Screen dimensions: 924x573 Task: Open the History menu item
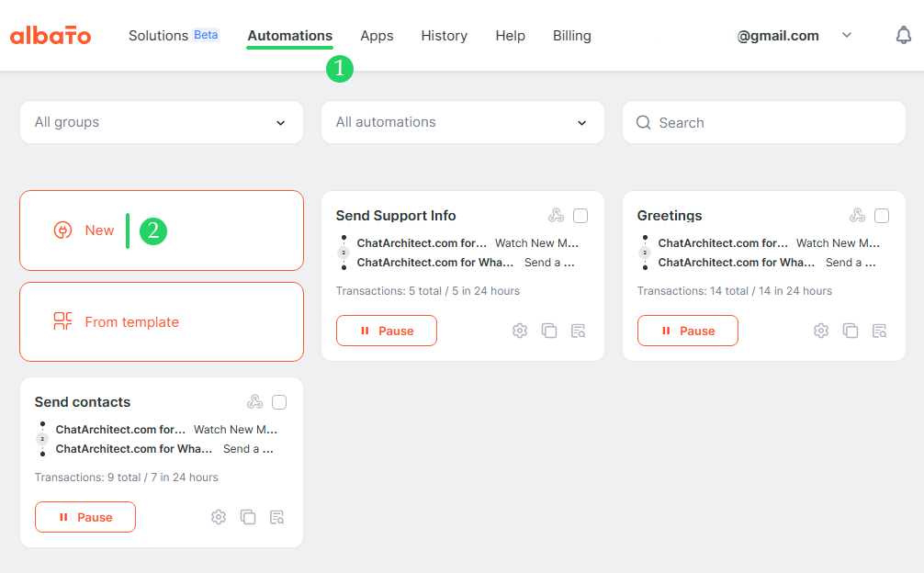[445, 36]
